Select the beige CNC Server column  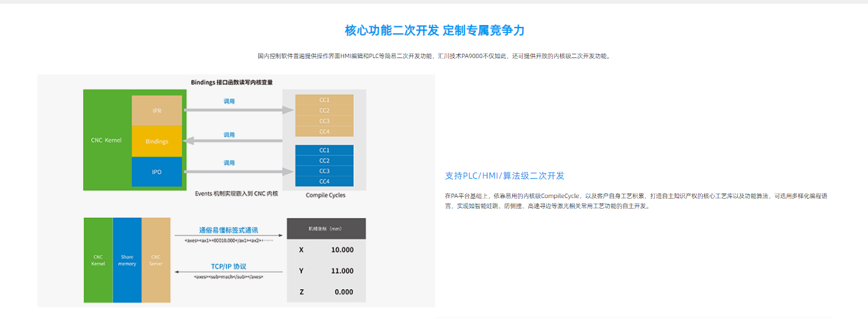point(156,260)
